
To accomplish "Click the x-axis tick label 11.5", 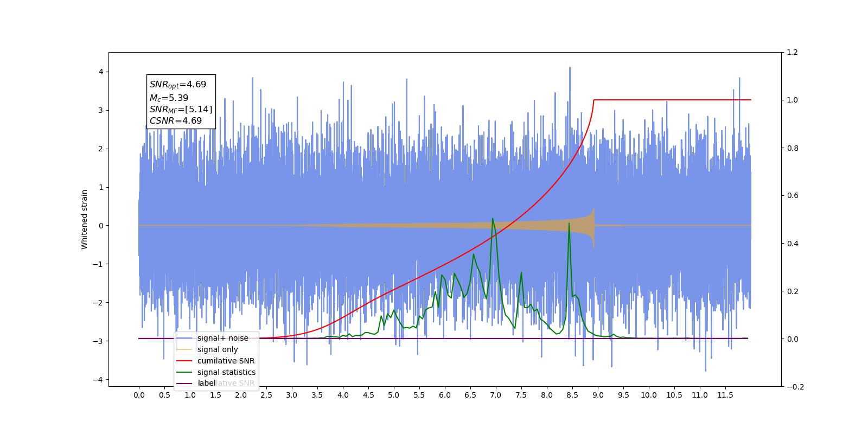I will 725,395.
